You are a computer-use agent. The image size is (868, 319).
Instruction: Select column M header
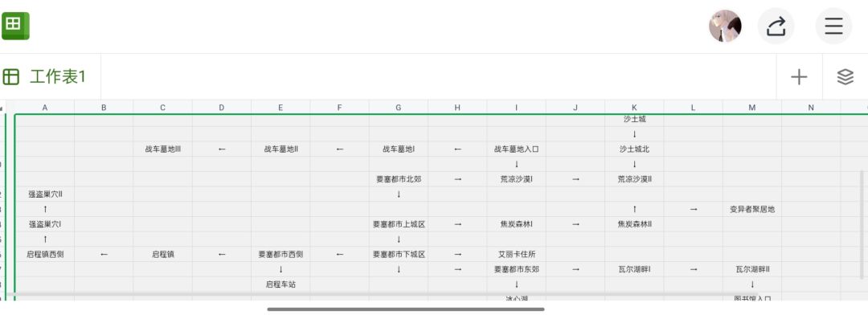click(x=752, y=108)
